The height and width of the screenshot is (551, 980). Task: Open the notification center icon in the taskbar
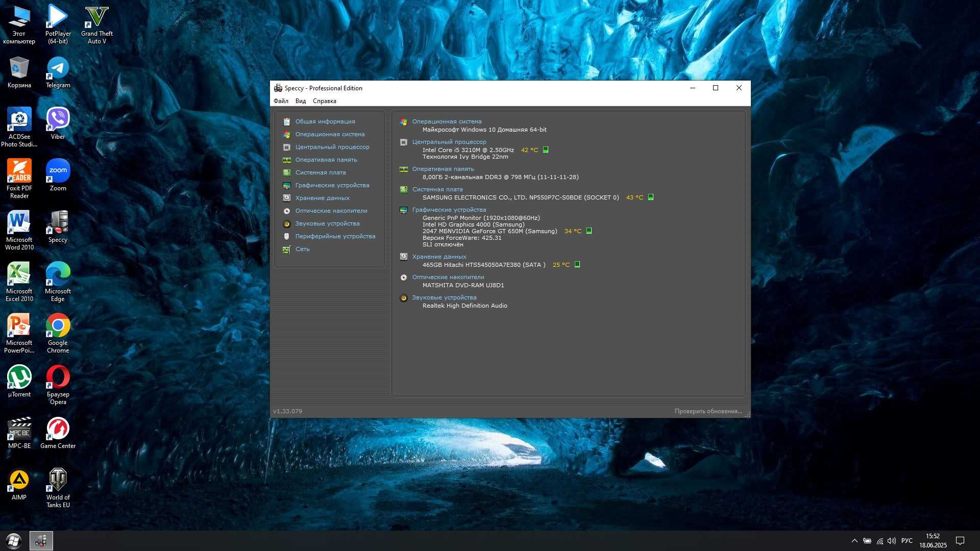[x=960, y=541]
